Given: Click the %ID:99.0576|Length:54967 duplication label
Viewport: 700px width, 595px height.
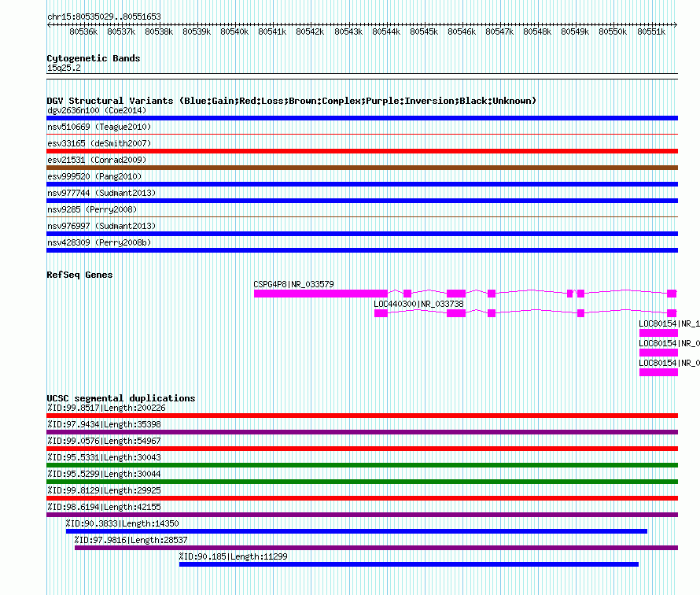Looking at the screenshot, I should [104, 441].
